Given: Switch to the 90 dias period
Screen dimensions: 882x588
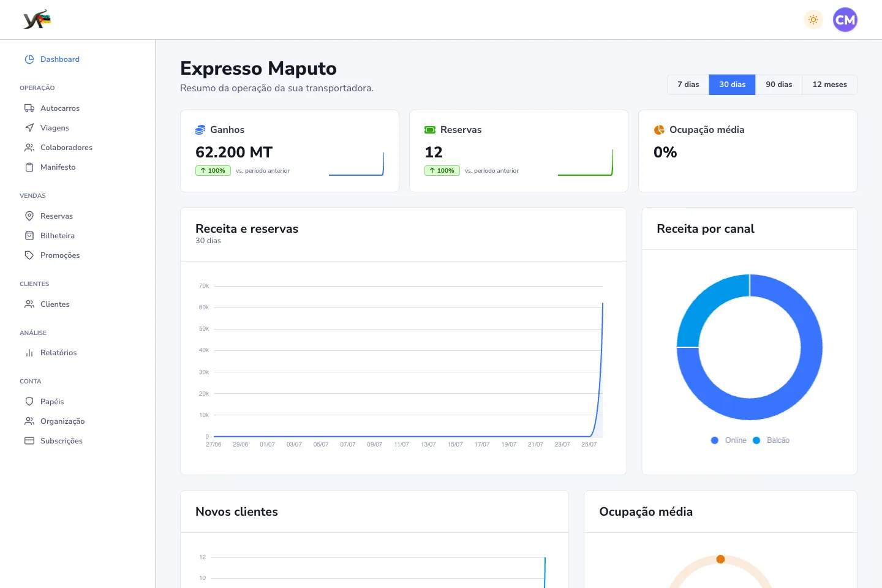Looking at the screenshot, I should click(x=779, y=85).
